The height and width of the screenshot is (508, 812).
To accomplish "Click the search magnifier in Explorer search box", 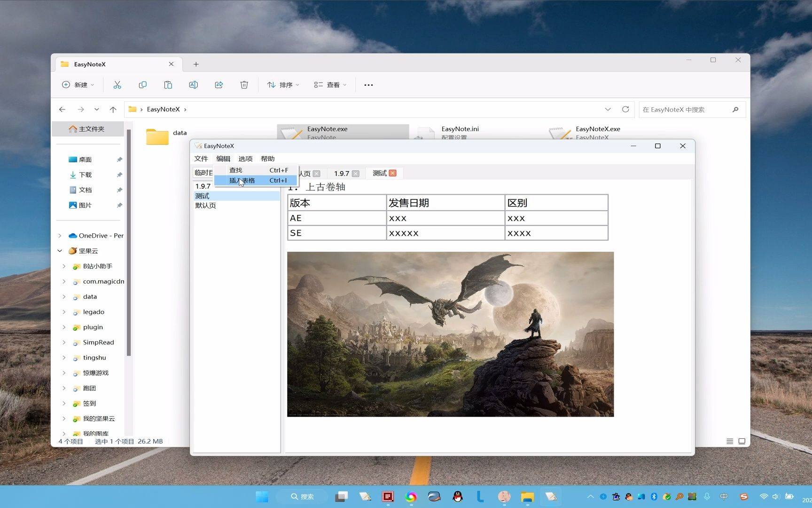I will click(735, 110).
